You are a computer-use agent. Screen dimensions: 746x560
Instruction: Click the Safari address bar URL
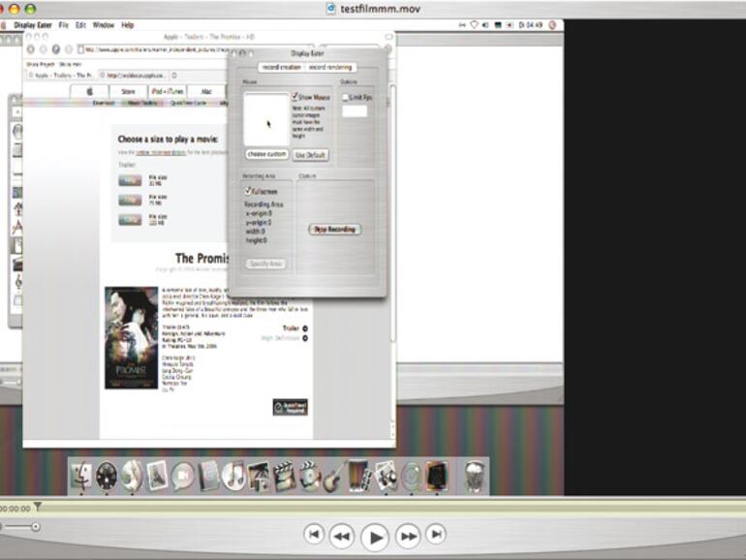click(155, 49)
